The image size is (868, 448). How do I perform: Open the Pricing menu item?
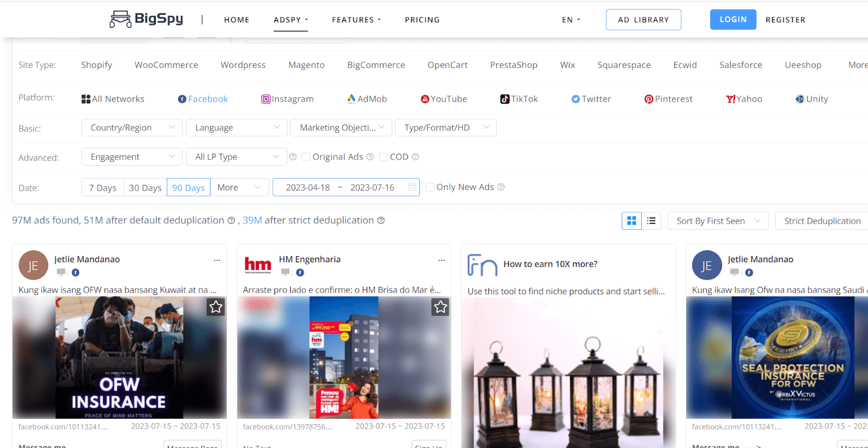pyautogui.click(x=422, y=20)
